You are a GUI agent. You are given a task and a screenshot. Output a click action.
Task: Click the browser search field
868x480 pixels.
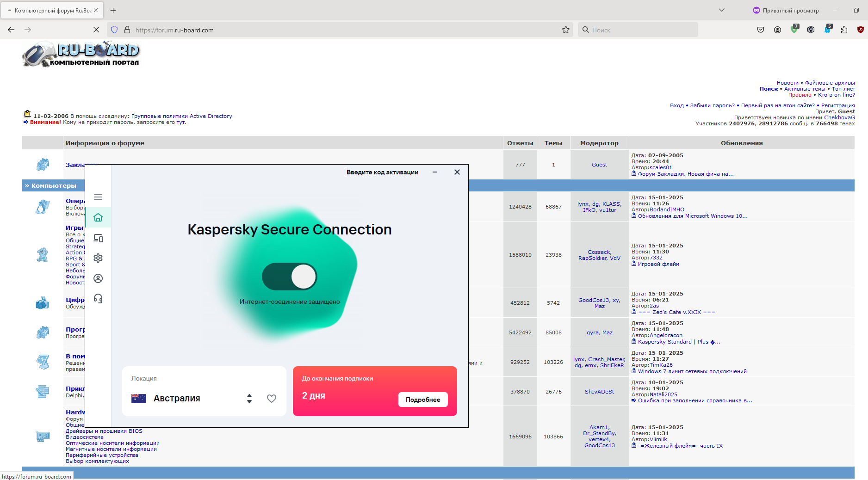click(638, 30)
